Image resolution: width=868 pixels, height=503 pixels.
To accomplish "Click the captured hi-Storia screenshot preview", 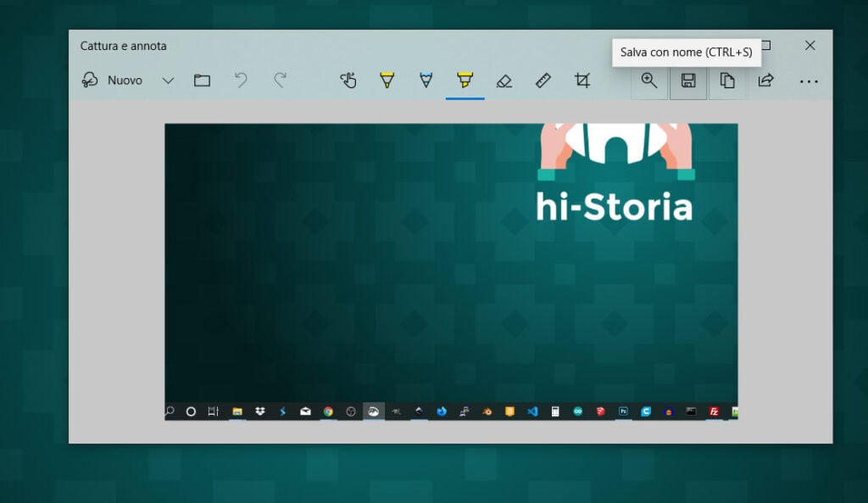I will [451, 270].
